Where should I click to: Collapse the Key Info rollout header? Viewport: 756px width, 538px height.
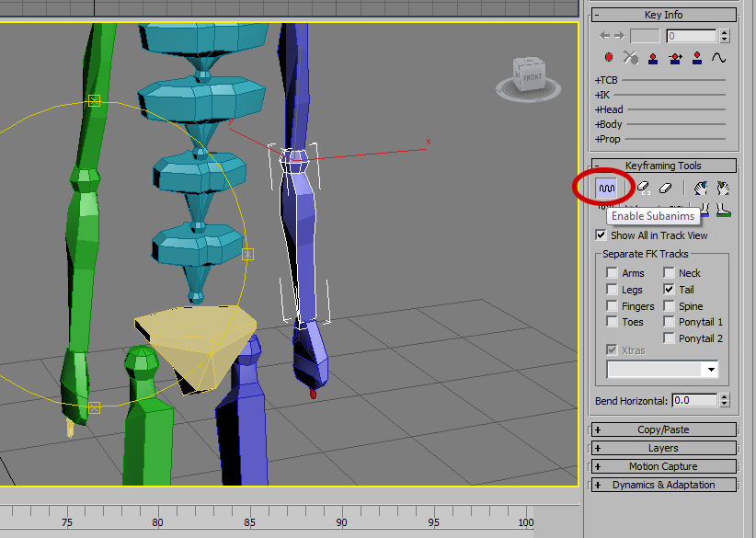662,14
